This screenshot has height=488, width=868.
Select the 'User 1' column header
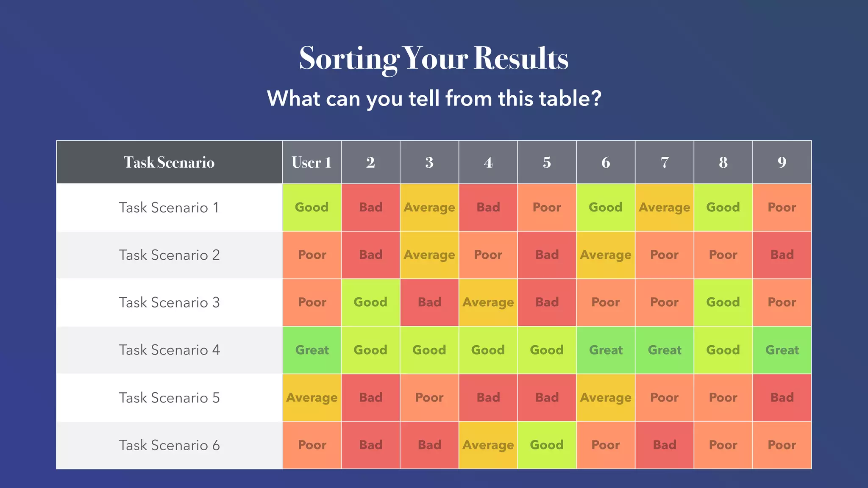click(x=312, y=162)
